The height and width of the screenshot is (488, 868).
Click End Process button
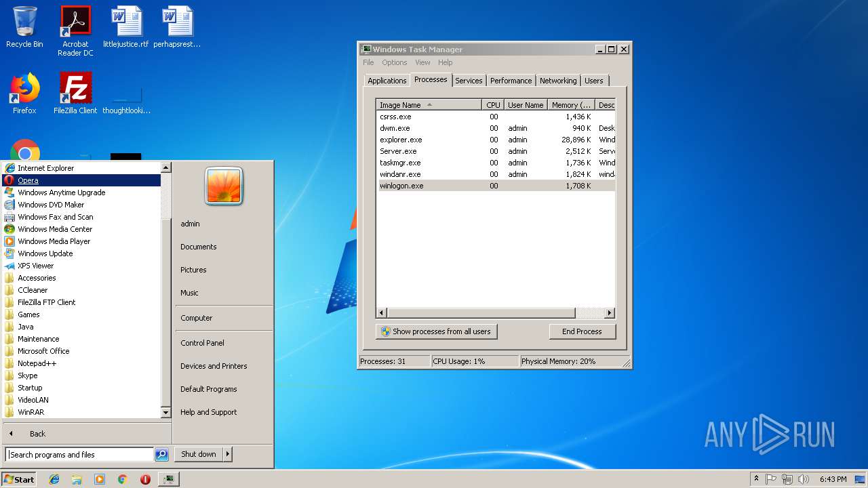click(x=582, y=331)
